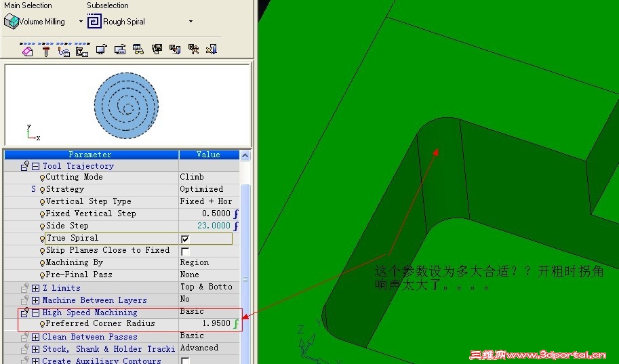Click the Z Limits value Top & Botto
Viewport: 619px width, 364px height.
point(206,287)
